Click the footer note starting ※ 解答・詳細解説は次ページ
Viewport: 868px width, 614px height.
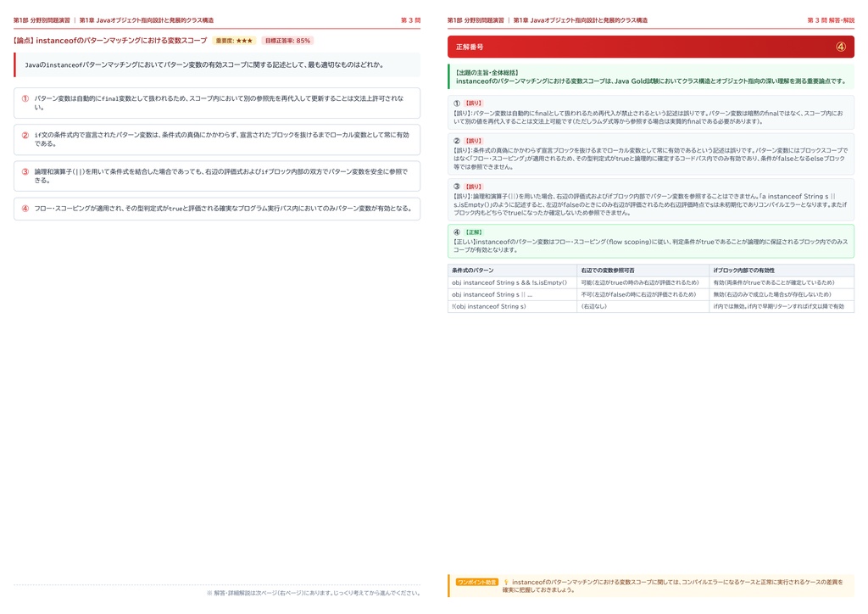coord(314,593)
